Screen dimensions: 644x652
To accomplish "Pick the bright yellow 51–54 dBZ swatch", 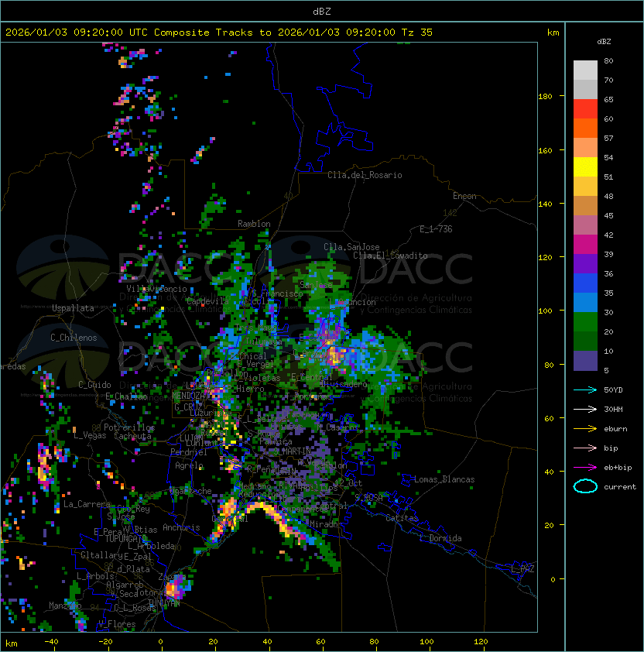I will pyautogui.click(x=585, y=166).
